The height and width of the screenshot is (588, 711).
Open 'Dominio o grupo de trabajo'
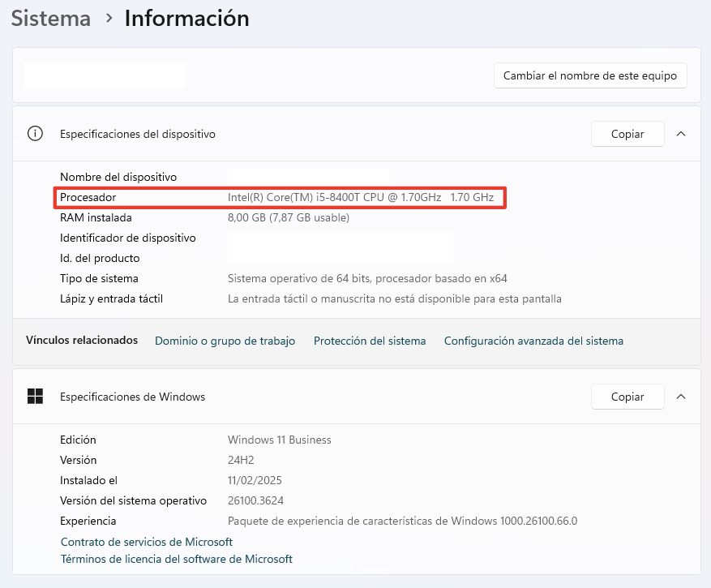[x=225, y=341]
